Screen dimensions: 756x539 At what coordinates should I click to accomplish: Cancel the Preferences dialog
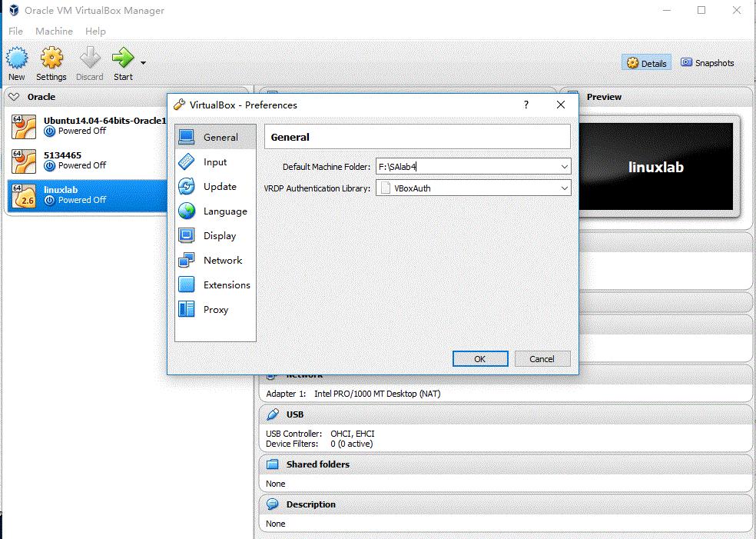542,358
